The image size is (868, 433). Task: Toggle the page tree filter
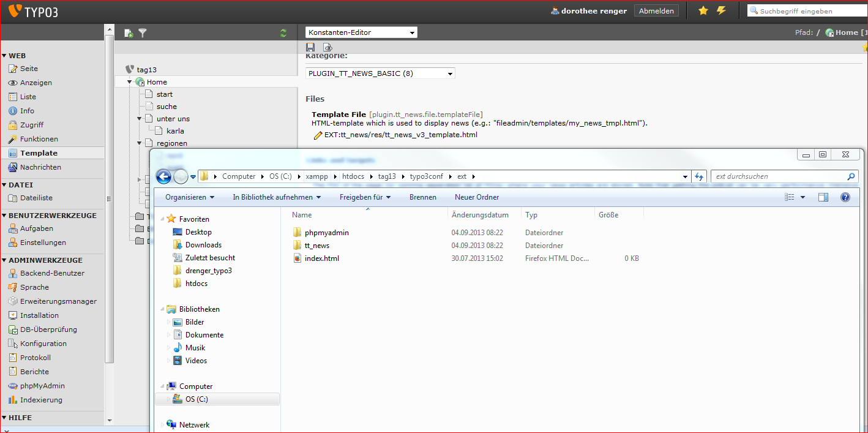(143, 33)
